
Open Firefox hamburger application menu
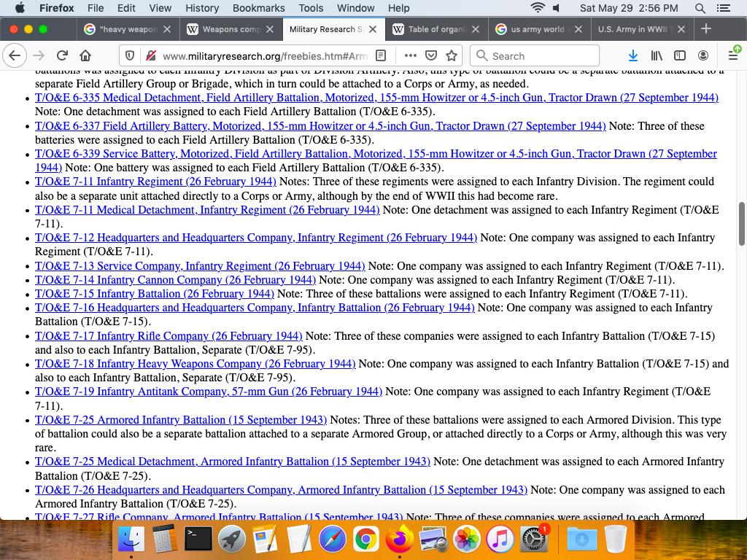[733, 55]
